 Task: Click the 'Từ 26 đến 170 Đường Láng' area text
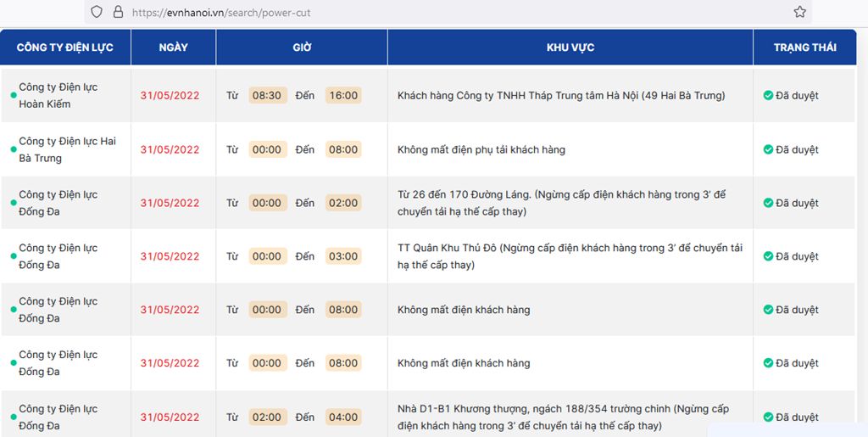point(561,204)
